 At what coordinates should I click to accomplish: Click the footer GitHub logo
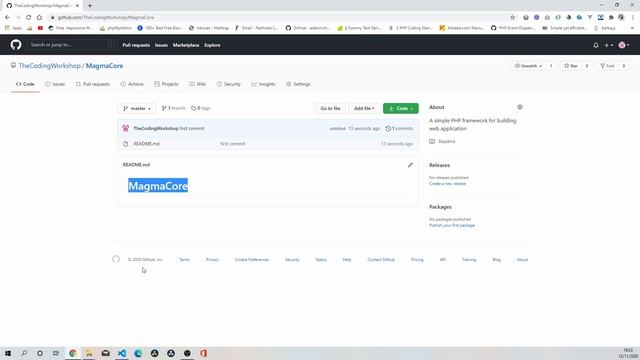(116, 259)
